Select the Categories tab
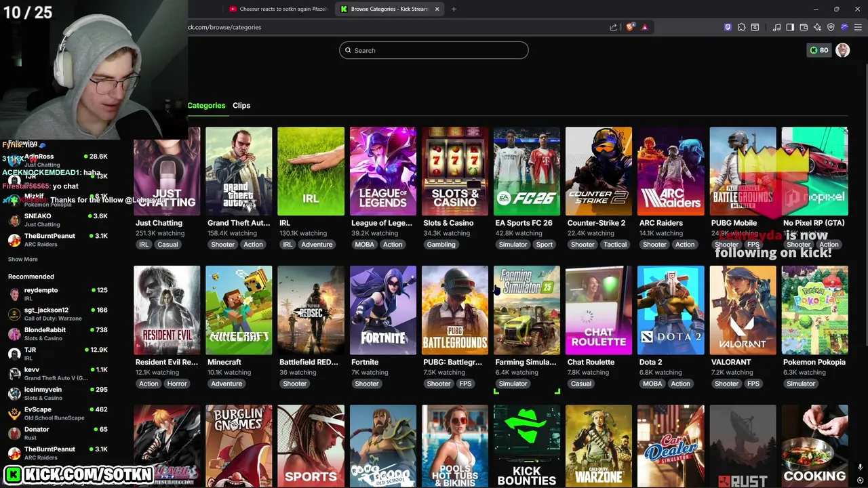Viewport: 868px width, 488px height. click(x=206, y=105)
